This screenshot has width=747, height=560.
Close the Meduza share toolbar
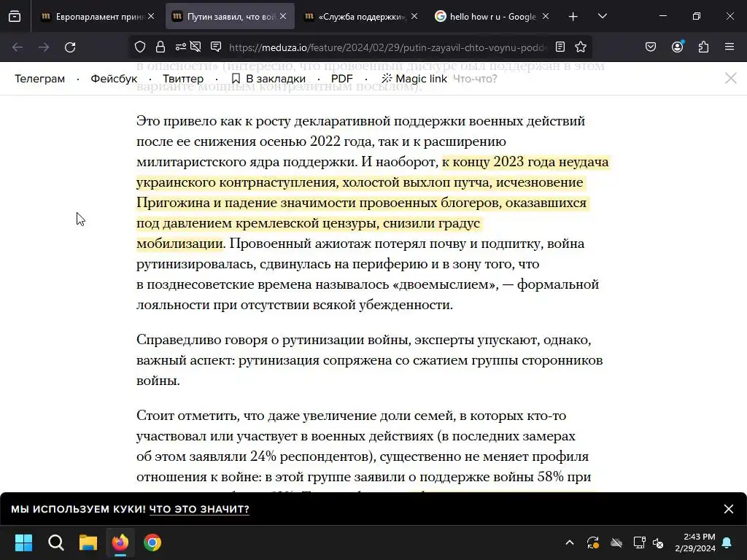pyautogui.click(x=731, y=78)
